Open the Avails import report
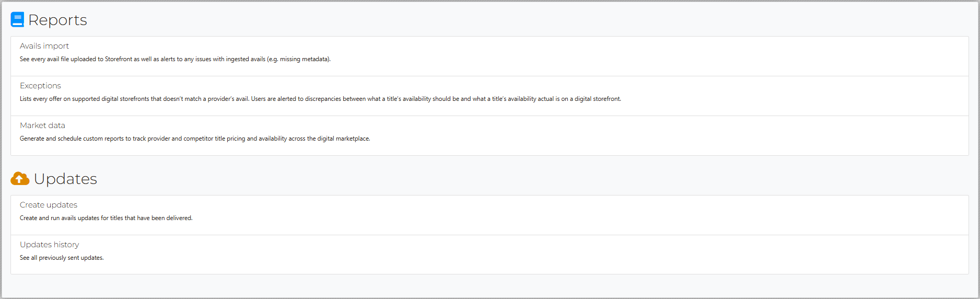This screenshot has height=299, width=980. (x=44, y=46)
